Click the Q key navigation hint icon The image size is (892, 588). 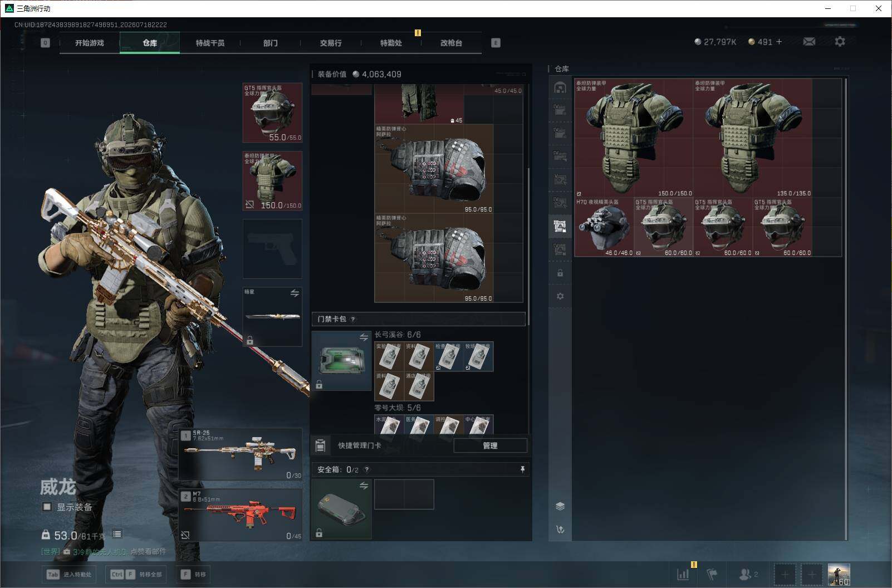point(45,43)
